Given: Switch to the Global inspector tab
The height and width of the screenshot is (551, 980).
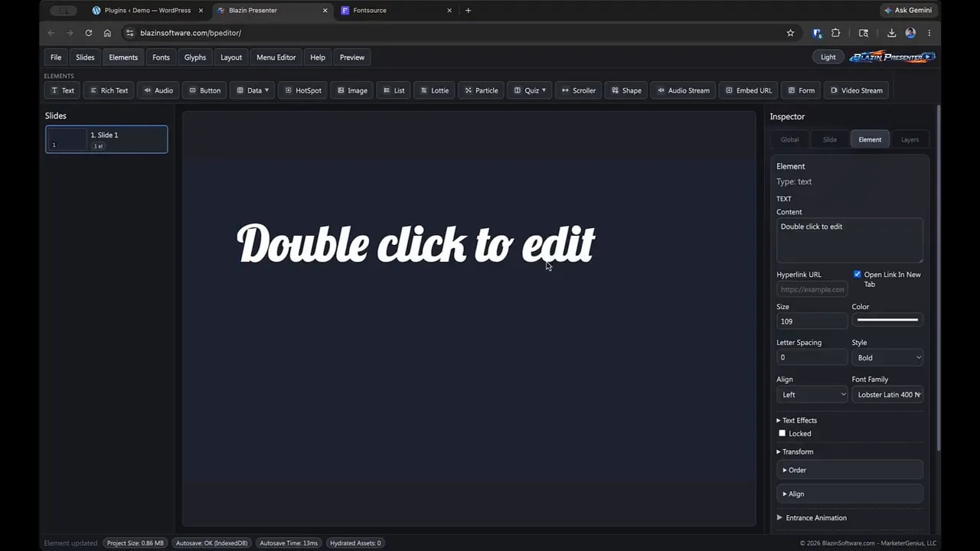Looking at the screenshot, I should tap(789, 139).
